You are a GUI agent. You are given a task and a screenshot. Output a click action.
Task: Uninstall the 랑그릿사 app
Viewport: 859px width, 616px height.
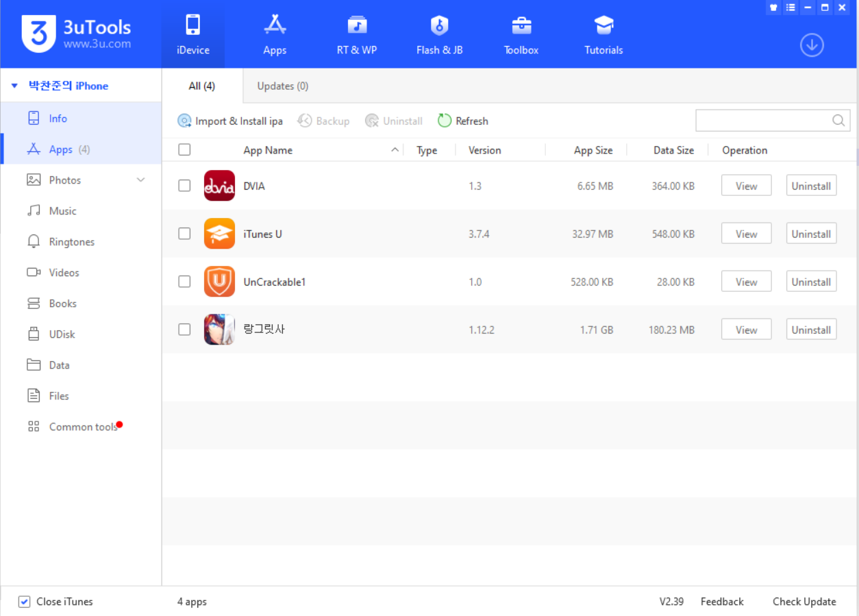pyautogui.click(x=811, y=330)
